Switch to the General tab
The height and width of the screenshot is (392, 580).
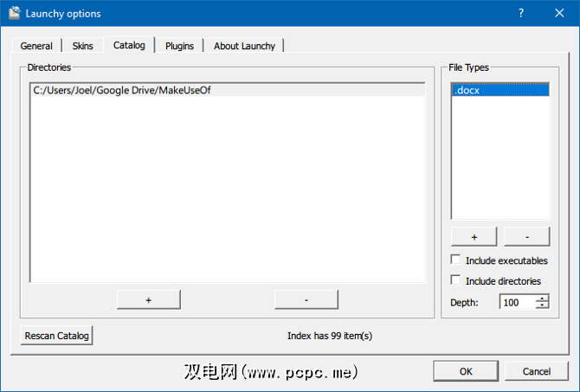(36, 46)
